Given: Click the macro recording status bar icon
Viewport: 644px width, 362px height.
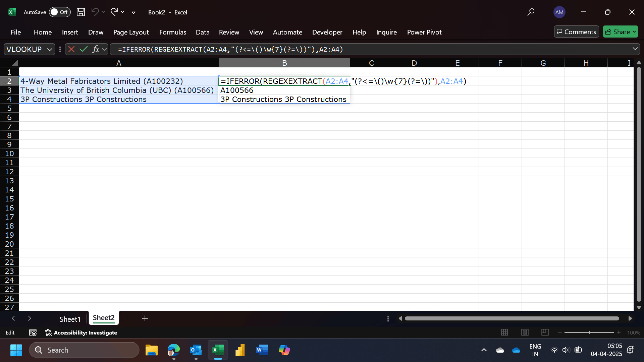Looking at the screenshot, I should click(x=33, y=333).
